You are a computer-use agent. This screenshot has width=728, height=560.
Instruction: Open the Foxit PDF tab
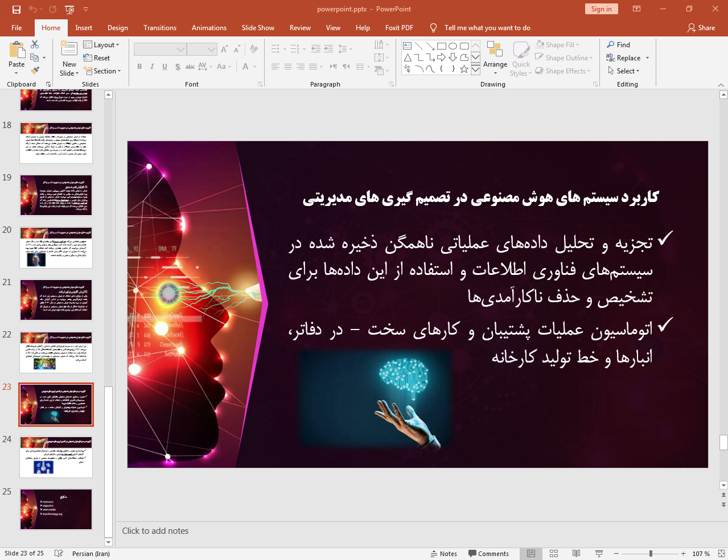[399, 28]
